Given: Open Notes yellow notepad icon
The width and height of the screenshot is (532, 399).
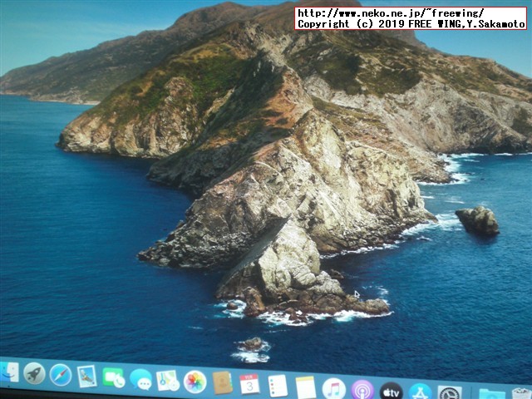Looking at the screenshot, I should pos(306,387).
